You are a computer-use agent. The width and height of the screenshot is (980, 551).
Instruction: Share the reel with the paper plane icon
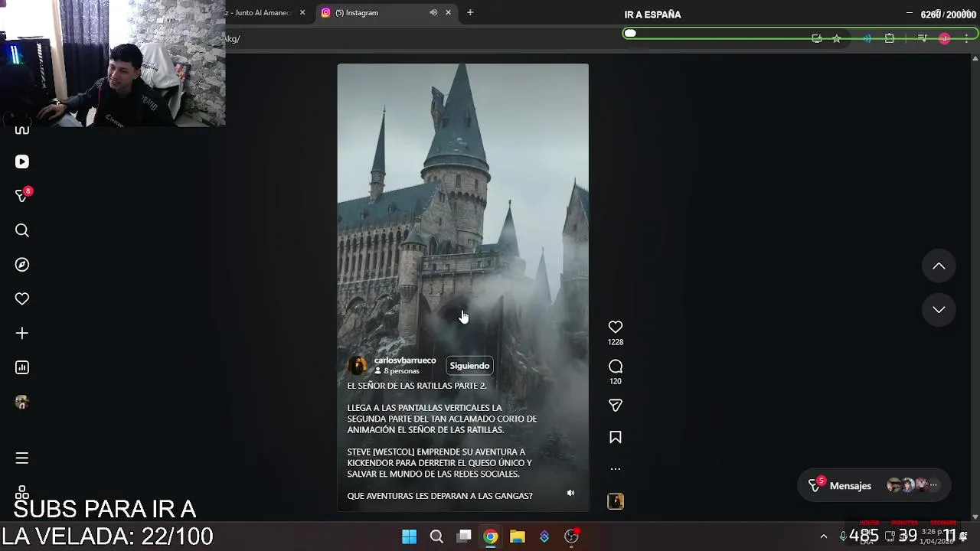tap(616, 406)
